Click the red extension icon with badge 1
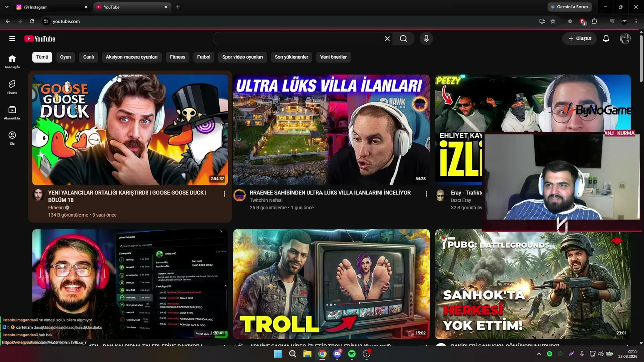The height and width of the screenshot is (362, 644). [582, 21]
